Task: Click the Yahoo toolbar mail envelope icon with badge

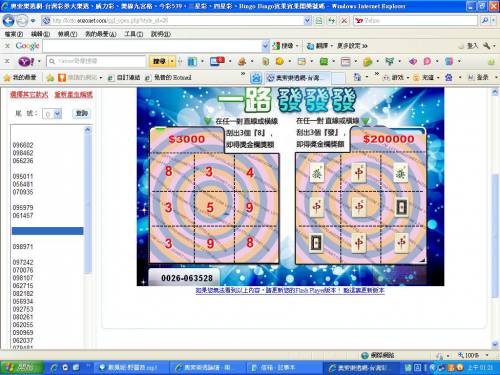Action: click(217, 61)
